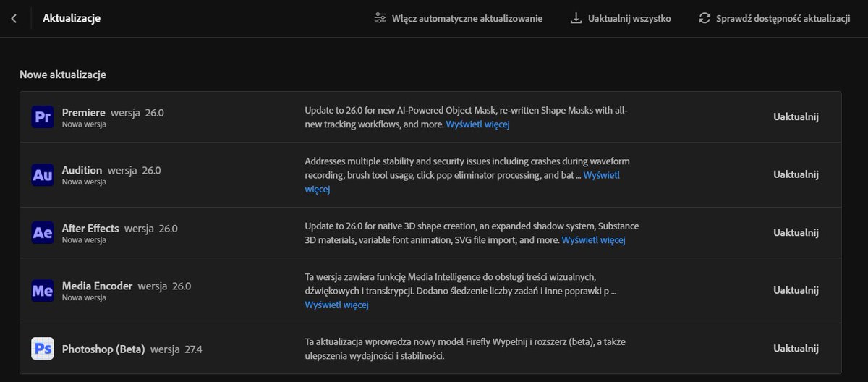The width and height of the screenshot is (868, 382).
Task: Click the download icon beside Uaktualnij wszystko
Action: pyautogui.click(x=576, y=18)
